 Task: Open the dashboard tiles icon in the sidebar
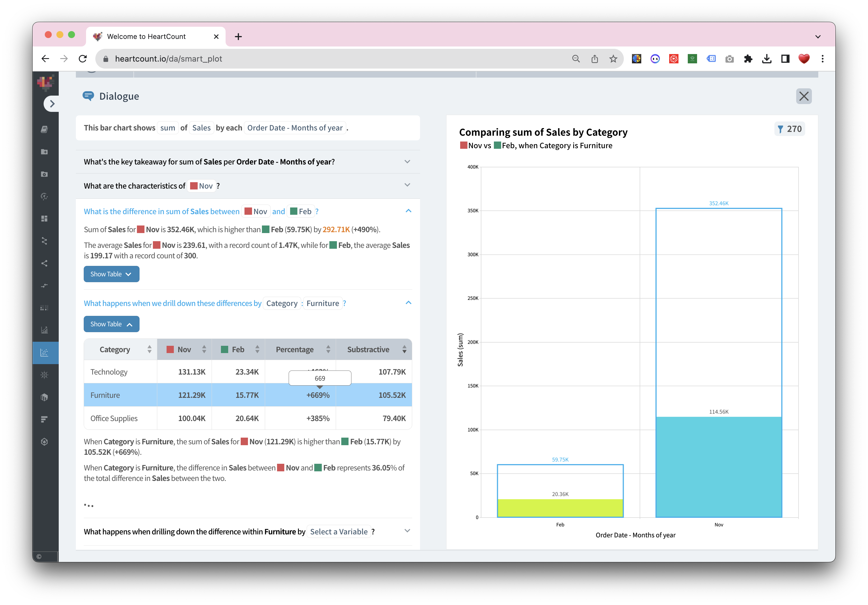pyautogui.click(x=44, y=219)
